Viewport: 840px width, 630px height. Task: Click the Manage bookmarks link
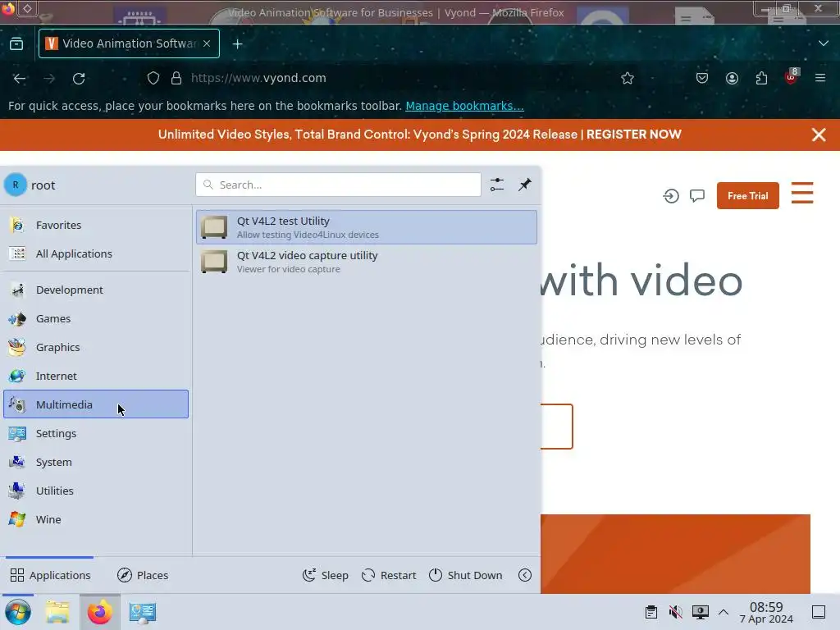[x=464, y=106]
